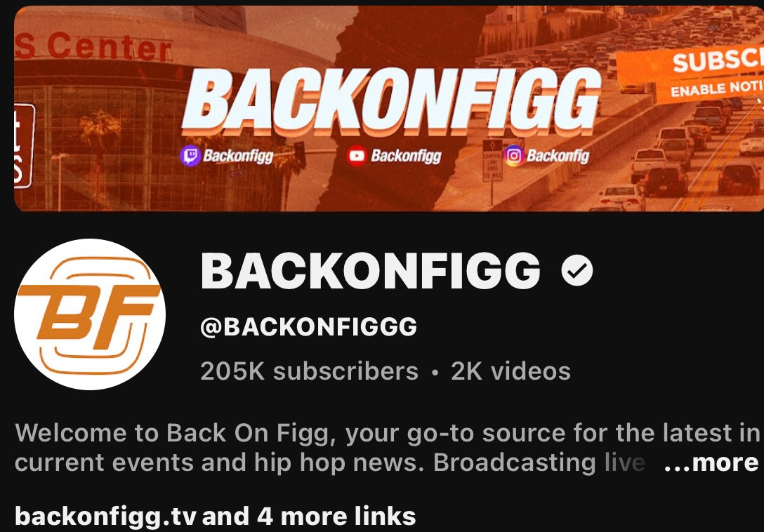Expand description with the ...more link
The image size is (764, 532).
click(711, 463)
